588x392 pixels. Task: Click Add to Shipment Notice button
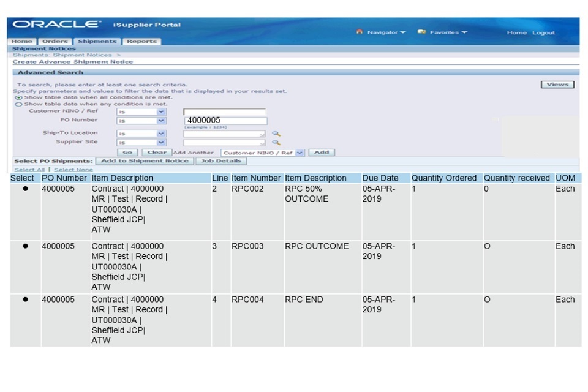coord(145,161)
